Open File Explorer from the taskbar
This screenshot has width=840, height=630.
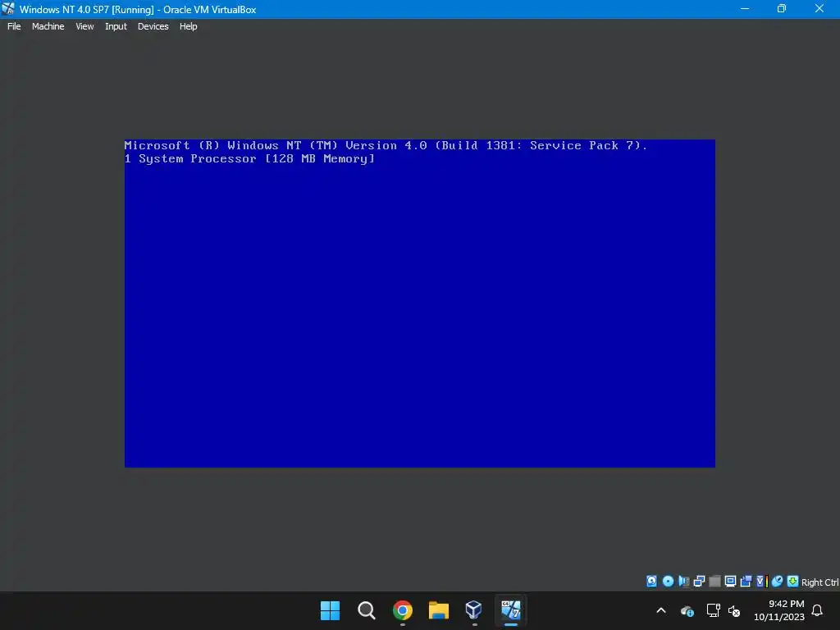pyautogui.click(x=438, y=610)
